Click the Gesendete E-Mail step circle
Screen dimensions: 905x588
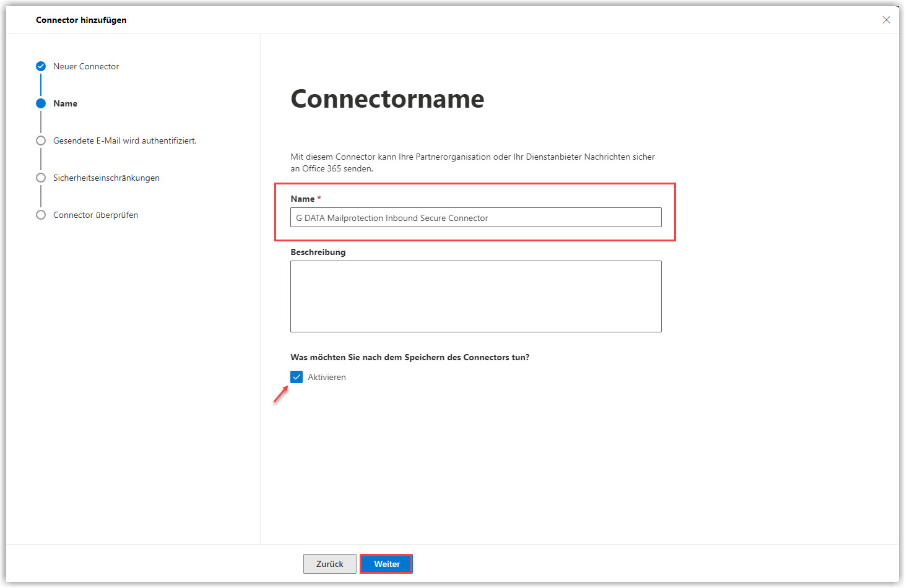41,141
